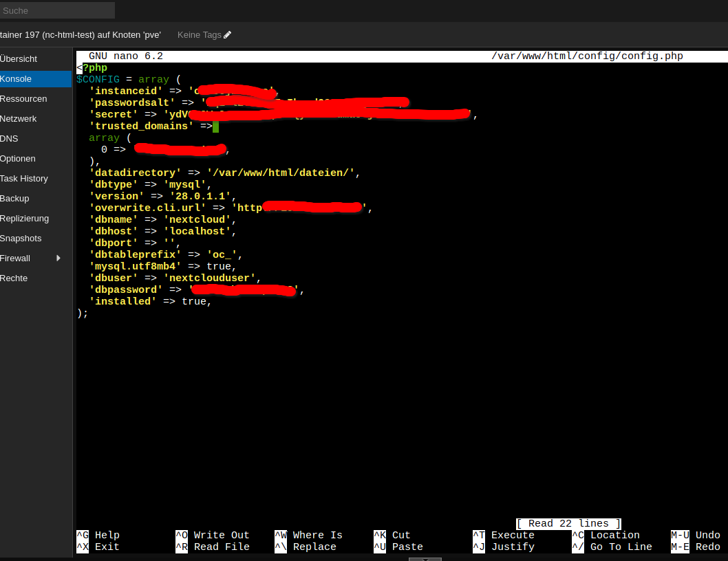Screen dimensions: 728x561
Task: Open the Übersicht menu item
Action: click(19, 59)
